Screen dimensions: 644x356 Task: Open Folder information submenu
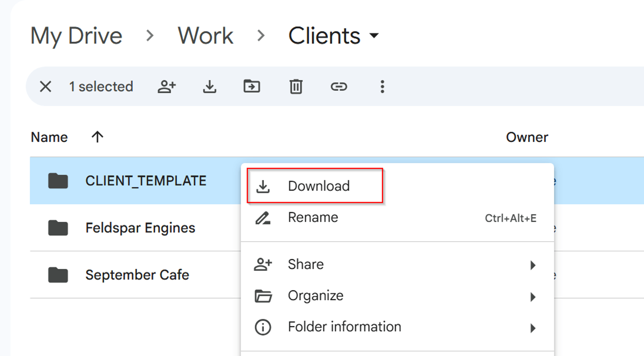[x=397, y=327]
